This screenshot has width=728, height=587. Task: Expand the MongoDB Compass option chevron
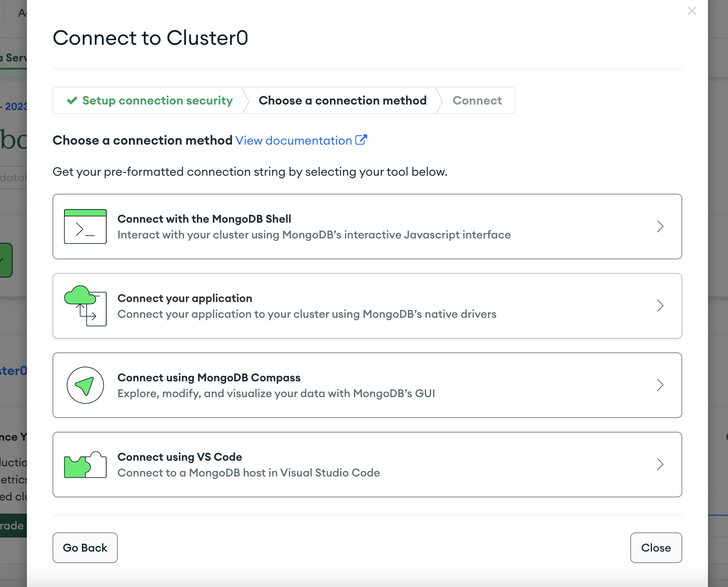coord(660,385)
